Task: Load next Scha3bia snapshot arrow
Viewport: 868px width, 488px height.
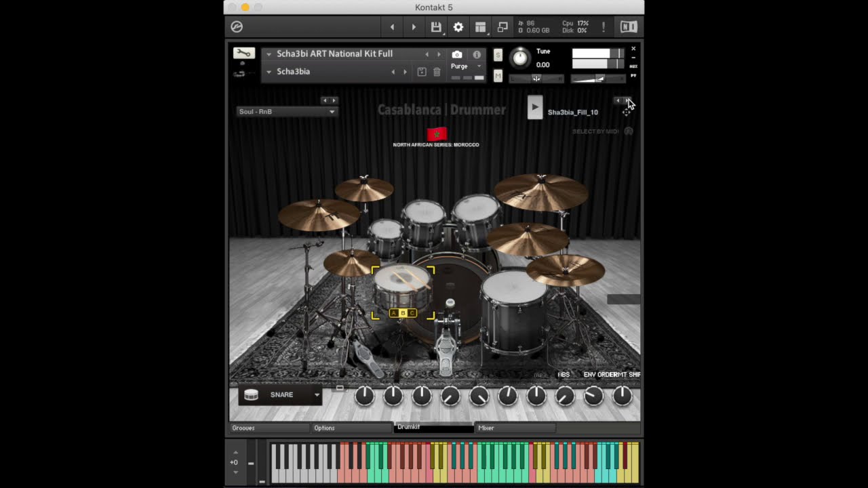Action: [405, 72]
